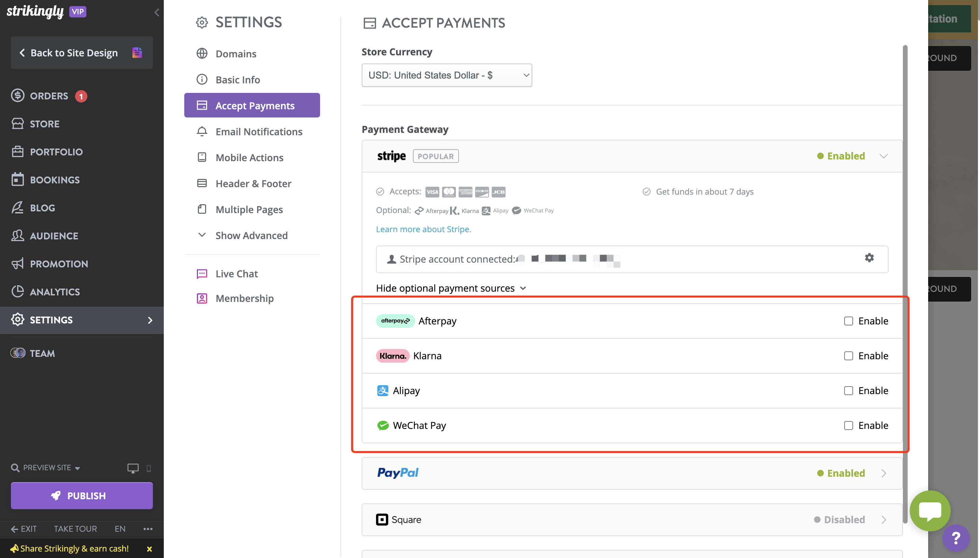Screen dimensions: 980x558
Task: Click Back to Site Design
Action: click(82, 53)
